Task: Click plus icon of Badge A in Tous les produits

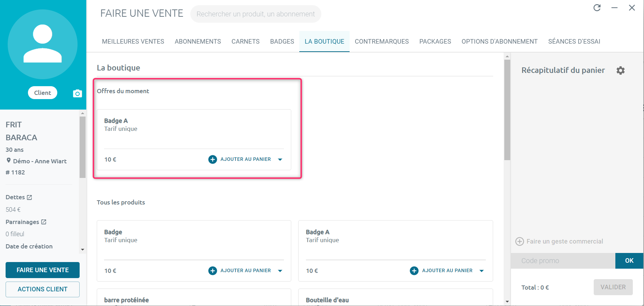Action: pos(414,271)
